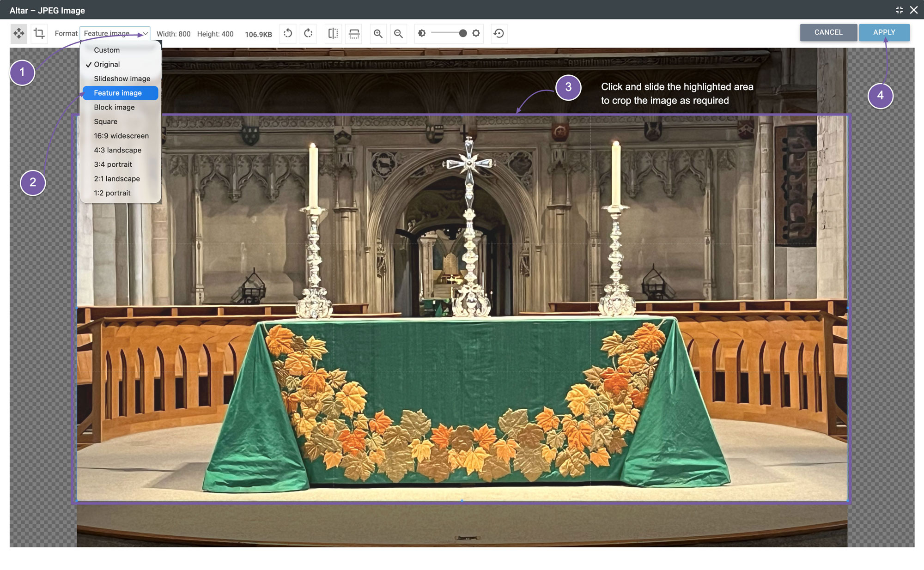
Task: Select the crop tool icon
Action: point(39,33)
